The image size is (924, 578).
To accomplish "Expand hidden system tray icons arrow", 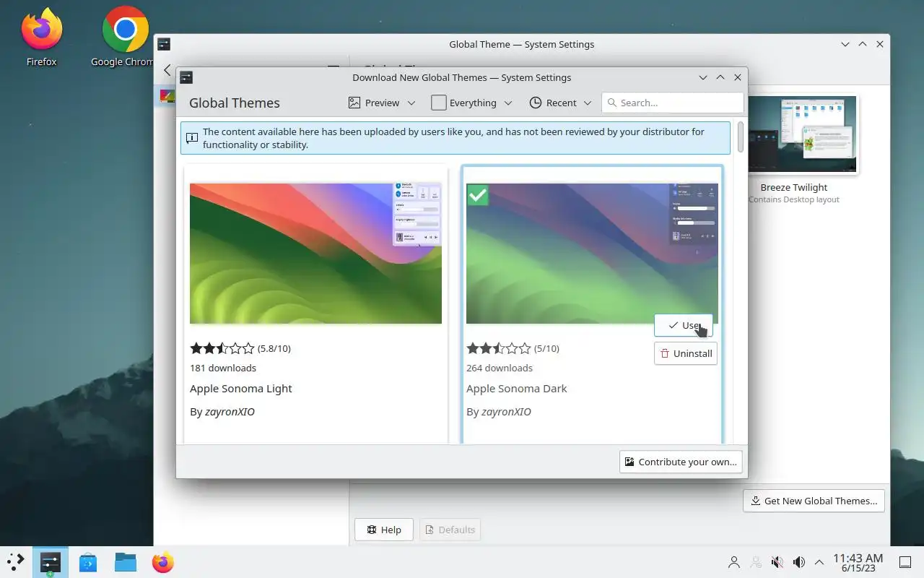I will [819, 562].
